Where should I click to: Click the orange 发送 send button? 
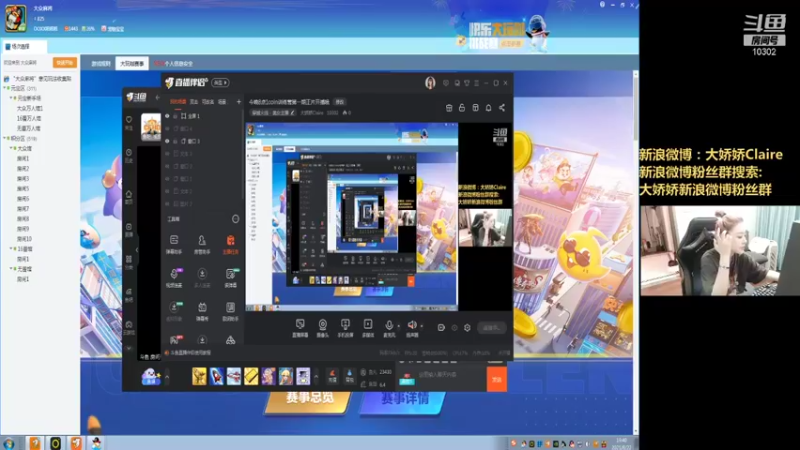pyautogui.click(x=497, y=380)
